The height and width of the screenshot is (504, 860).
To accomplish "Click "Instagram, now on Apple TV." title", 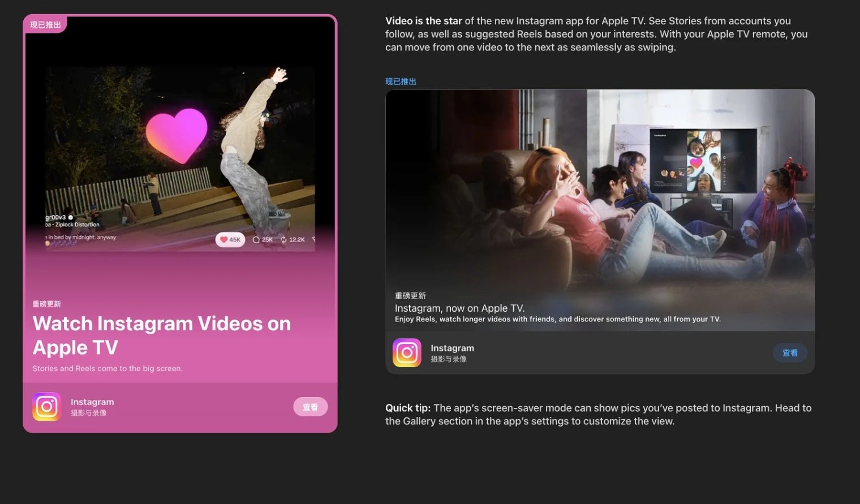I will 459,308.
